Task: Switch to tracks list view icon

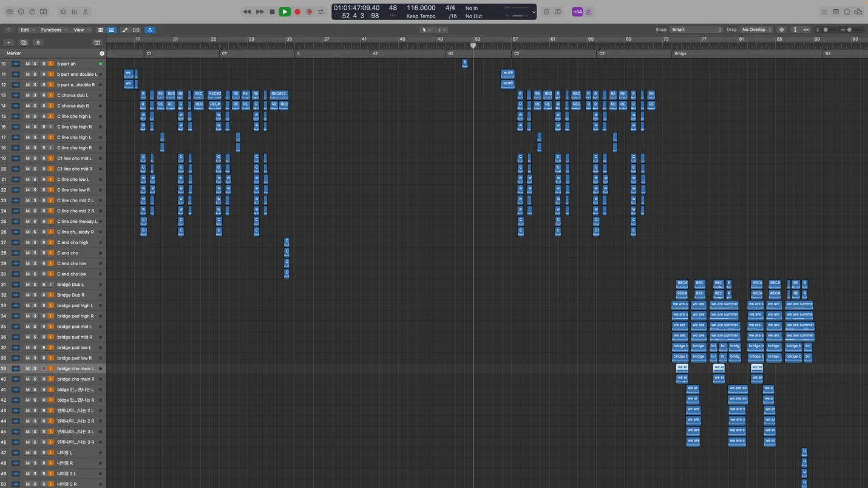Action: pos(111,30)
